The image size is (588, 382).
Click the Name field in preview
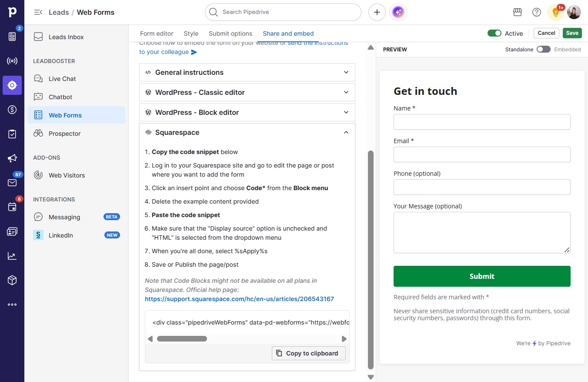click(x=482, y=122)
